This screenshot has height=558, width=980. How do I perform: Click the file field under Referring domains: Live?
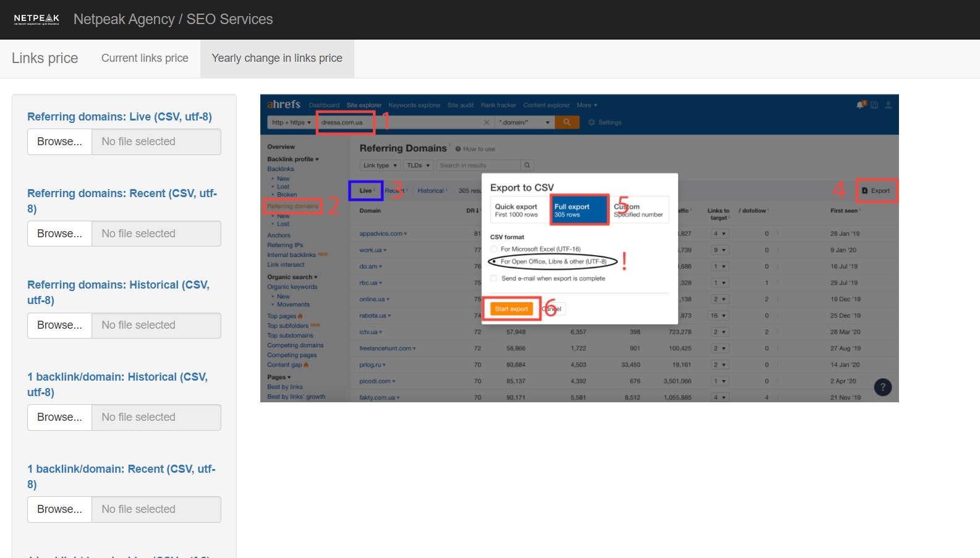(x=156, y=142)
